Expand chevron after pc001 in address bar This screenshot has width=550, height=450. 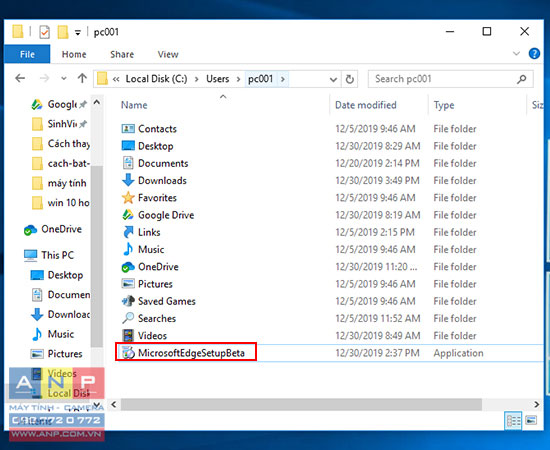[x=283, y=79]
